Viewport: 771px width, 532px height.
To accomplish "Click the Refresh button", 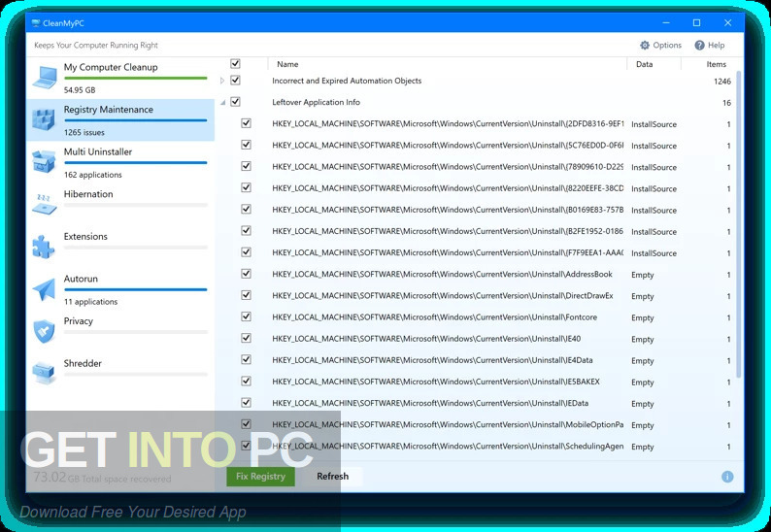I will (x=332, y=477).
